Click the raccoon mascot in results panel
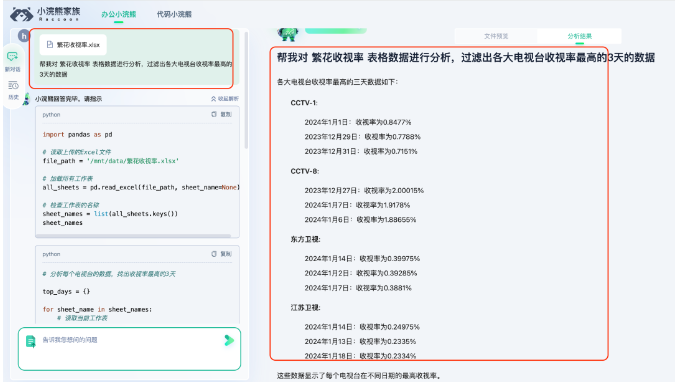 pos(288,34)
